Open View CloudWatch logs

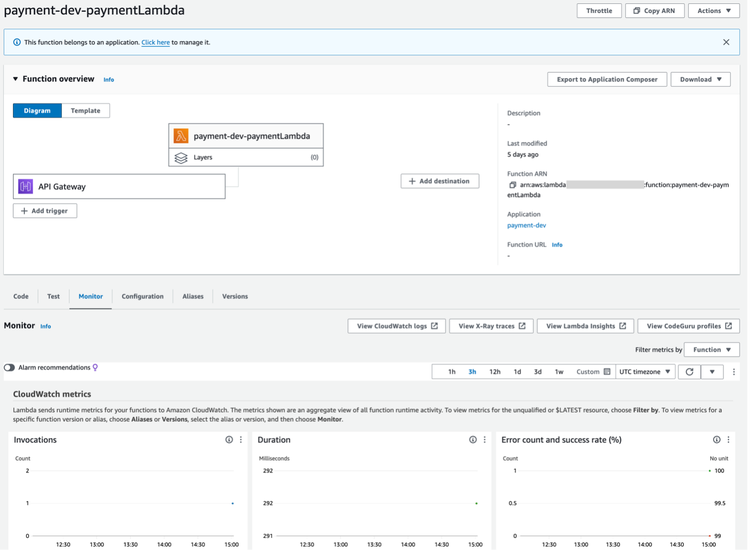point(397,326)
